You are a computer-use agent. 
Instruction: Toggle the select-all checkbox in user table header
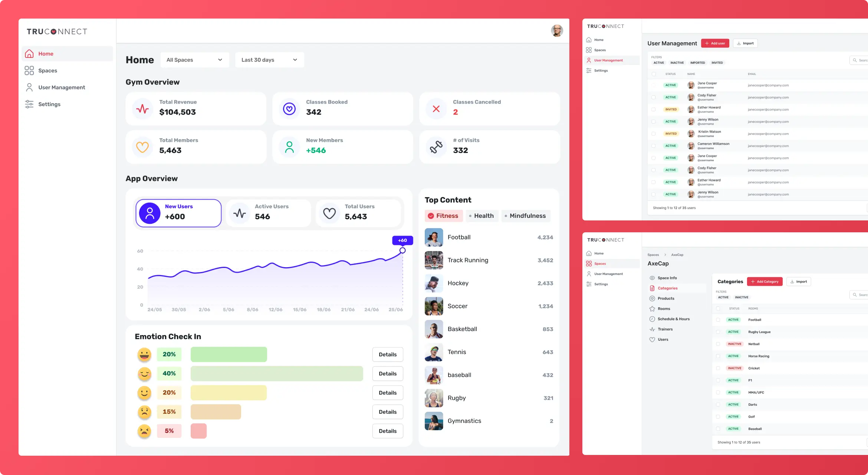point(654,74)
